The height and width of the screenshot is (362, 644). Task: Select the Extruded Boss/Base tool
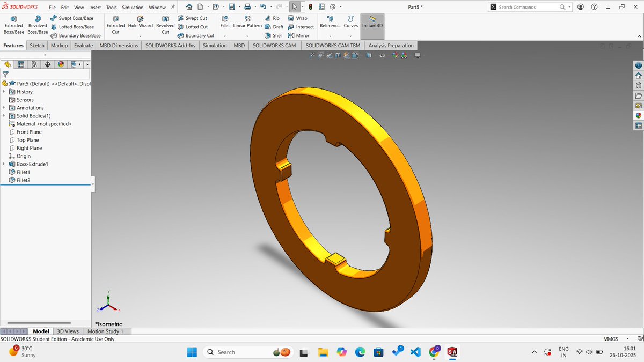13,25
